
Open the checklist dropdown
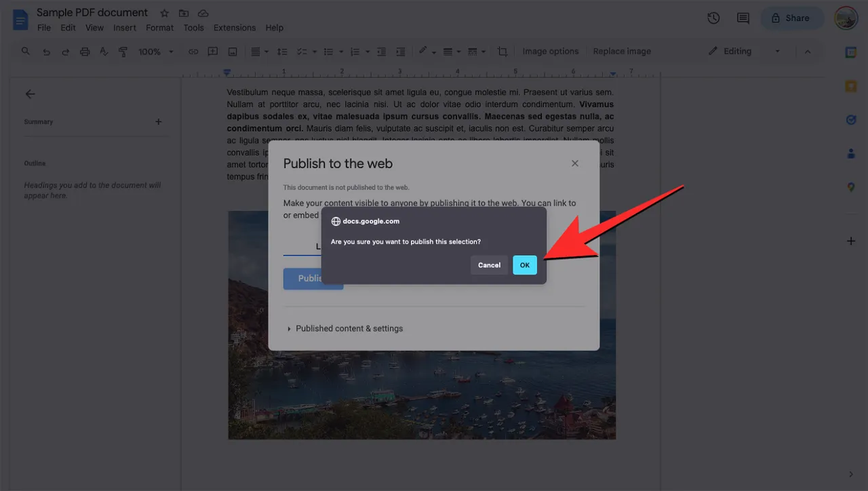307,52
